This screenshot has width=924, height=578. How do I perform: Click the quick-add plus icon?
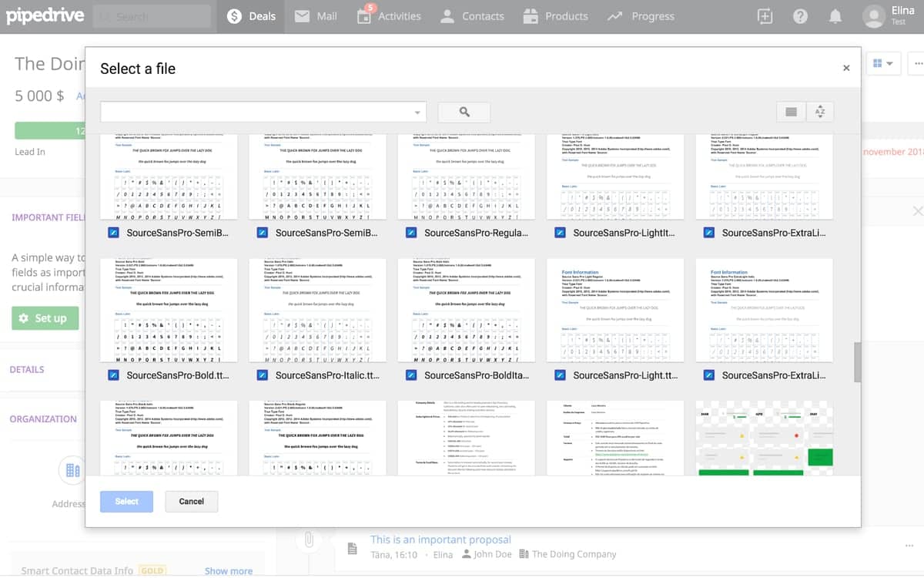[x=765, y=15]
